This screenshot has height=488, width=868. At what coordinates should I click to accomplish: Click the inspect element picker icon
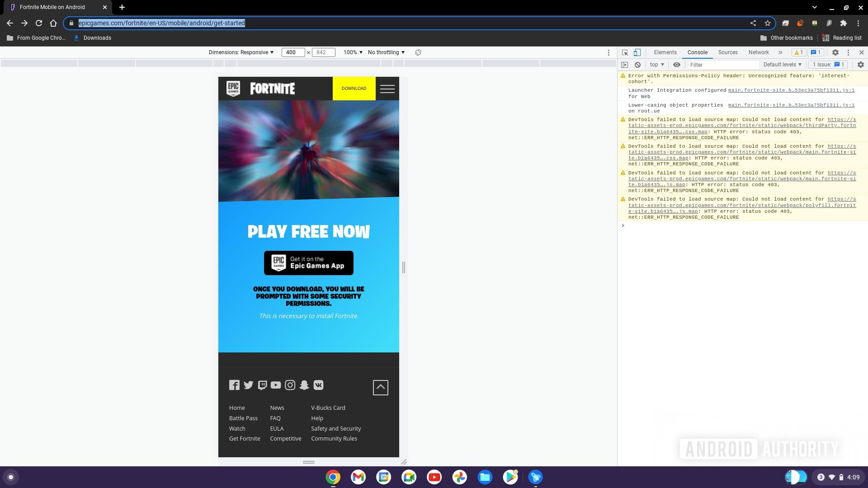625,52
